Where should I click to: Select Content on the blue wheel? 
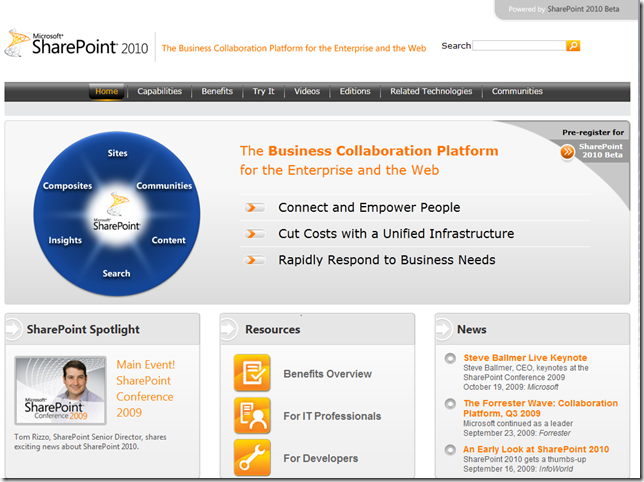[x=168, y=240]
